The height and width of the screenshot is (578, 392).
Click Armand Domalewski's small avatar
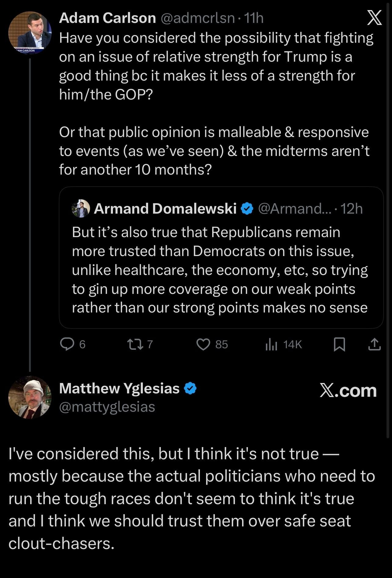tap(81, 209)
